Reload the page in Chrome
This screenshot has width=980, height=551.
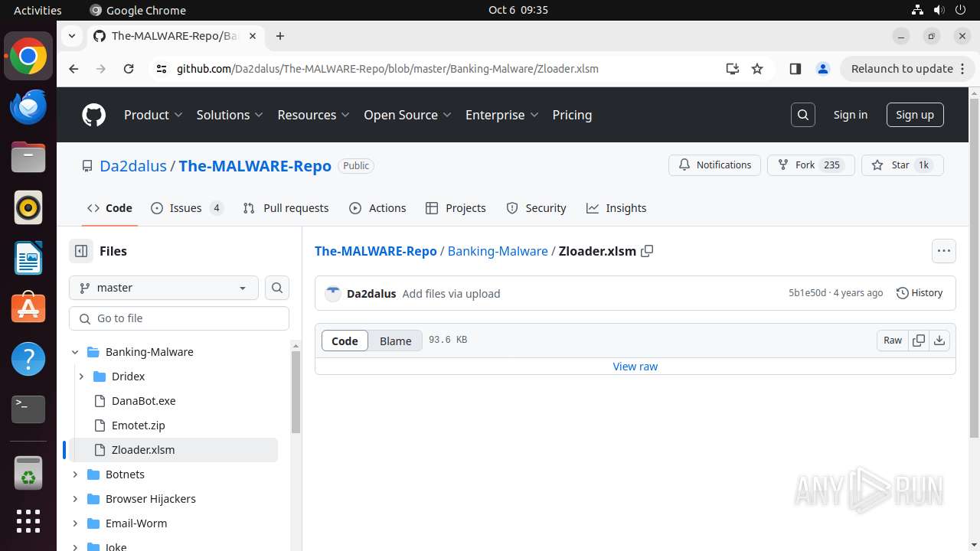tap(129, 69)
